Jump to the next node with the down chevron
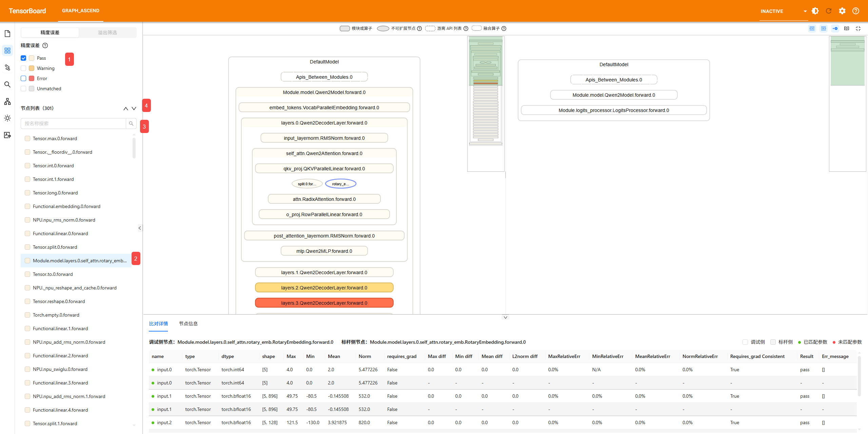Screen dimensions: 868x434 tap(134, 109)
